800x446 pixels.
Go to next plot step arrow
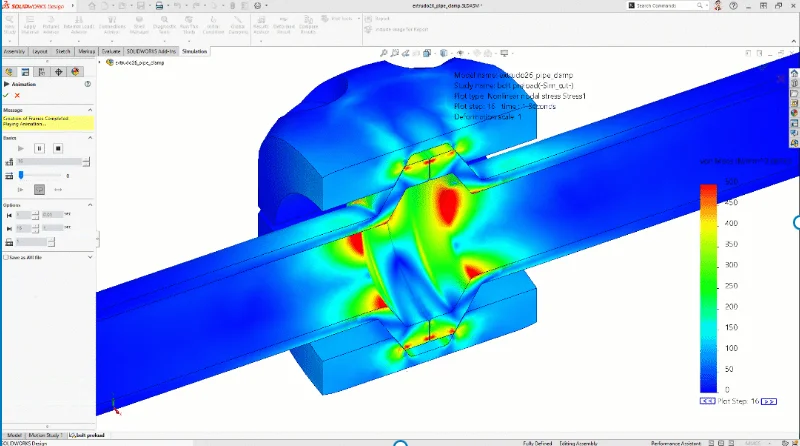click(x=768, y=402)
